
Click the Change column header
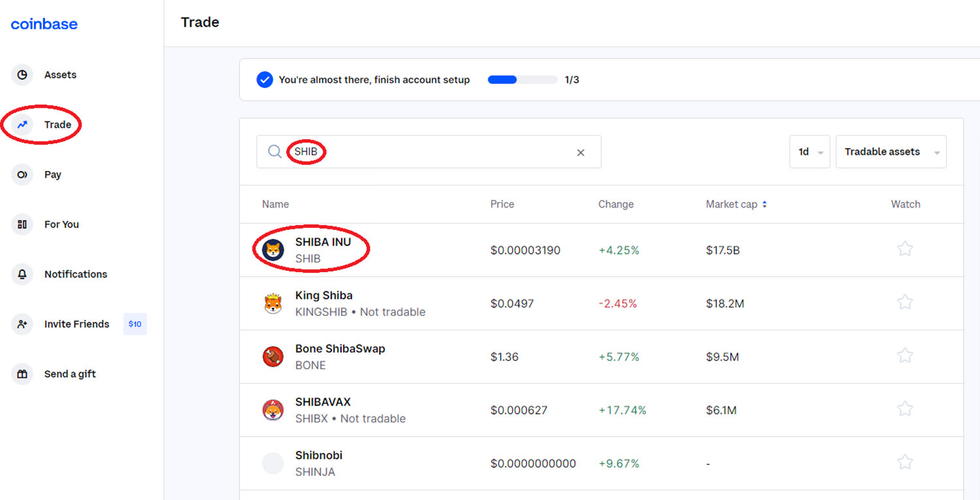click(x=616, y=204)
